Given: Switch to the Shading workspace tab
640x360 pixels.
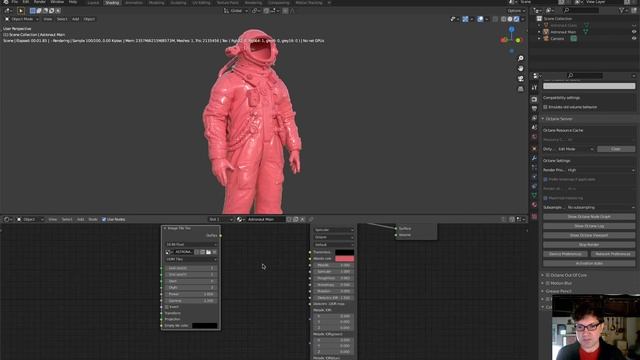Looking at the screenshot, I should (x=112, y=2).
